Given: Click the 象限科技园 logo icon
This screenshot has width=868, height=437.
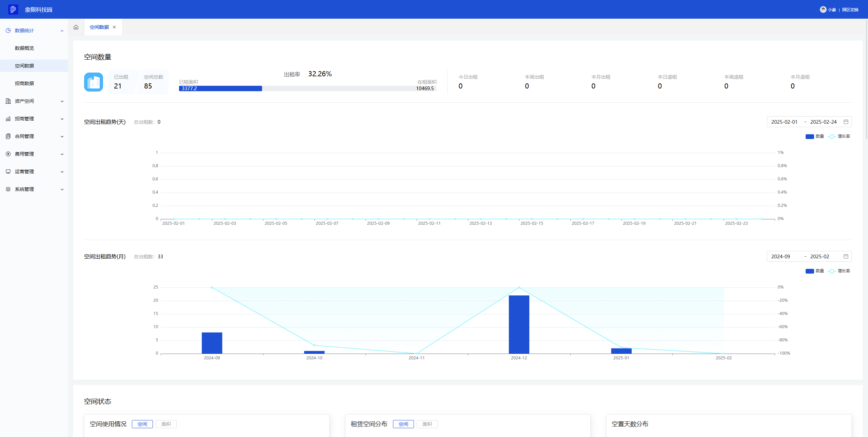Looking at the screenshot, I should tap(13, 9).
